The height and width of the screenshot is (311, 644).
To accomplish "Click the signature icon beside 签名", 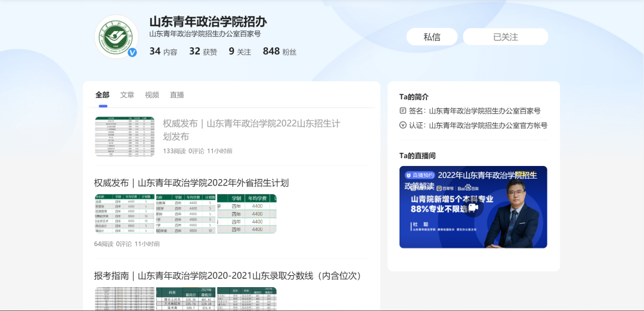I will pos(402,110).
